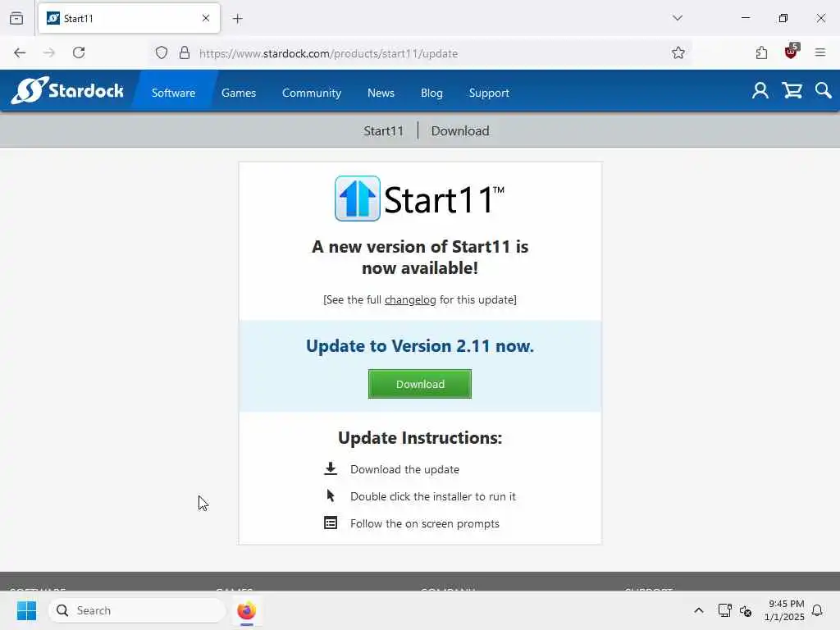Show hidden system tray icons

click(699, 610)
